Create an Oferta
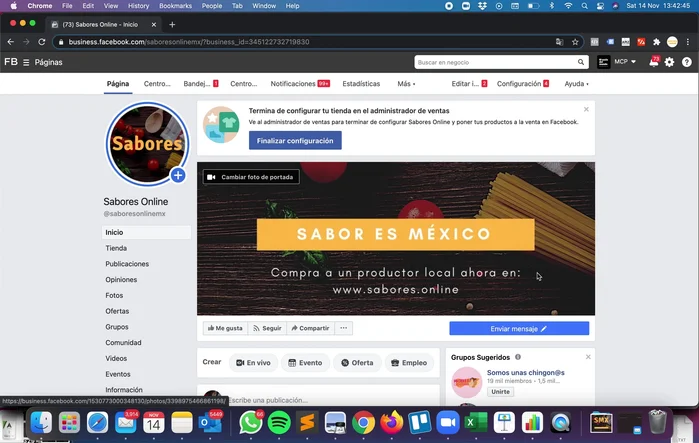699x443 pixels. (357, 363)
